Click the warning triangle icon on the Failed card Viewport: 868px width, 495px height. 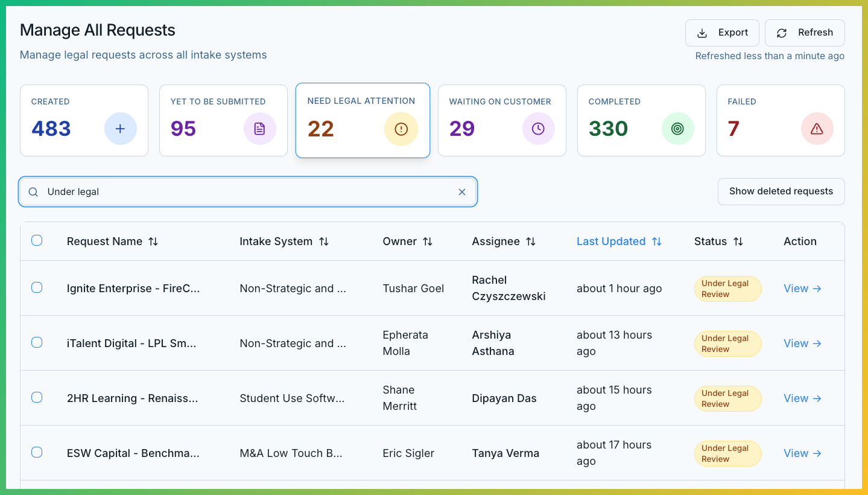(x=817, y=128)
